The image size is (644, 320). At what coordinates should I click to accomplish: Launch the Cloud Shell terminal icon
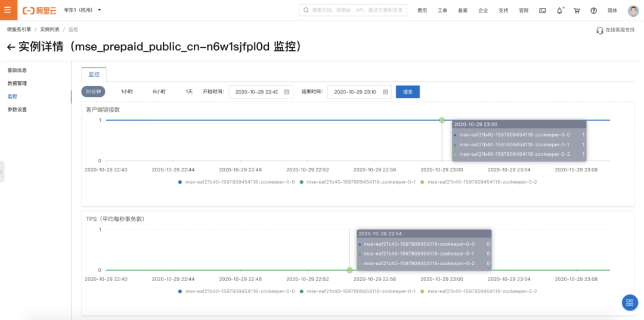click(542, 11)
